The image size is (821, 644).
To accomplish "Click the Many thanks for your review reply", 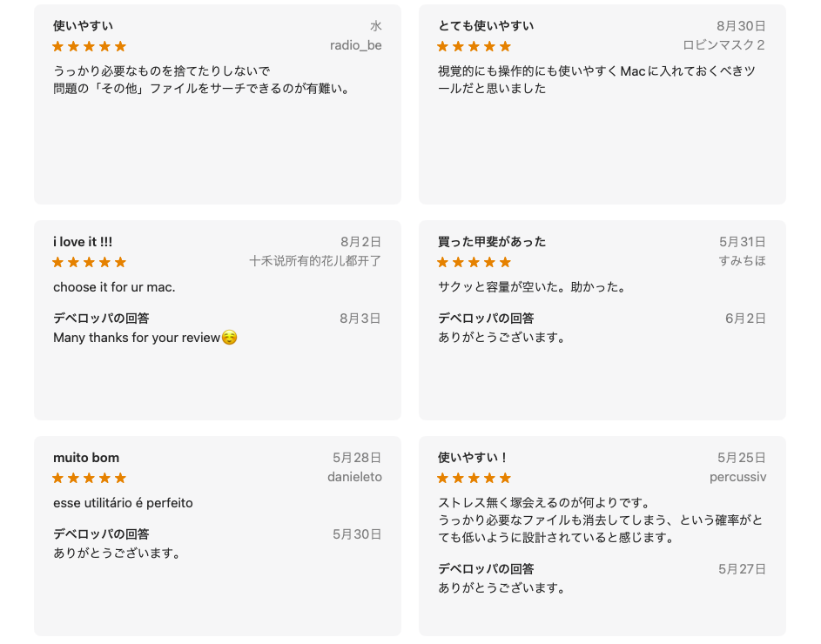I will tap(137, 338).
